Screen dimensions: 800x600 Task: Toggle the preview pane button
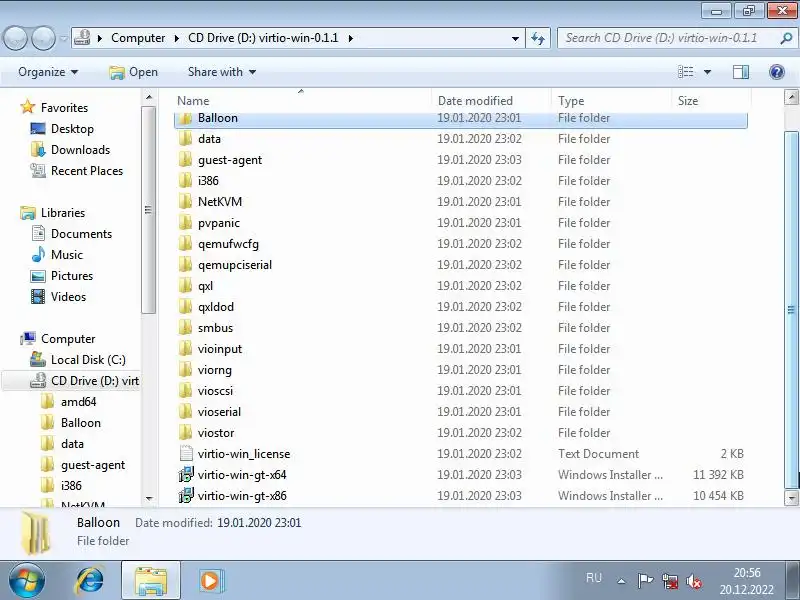point(741,72)
